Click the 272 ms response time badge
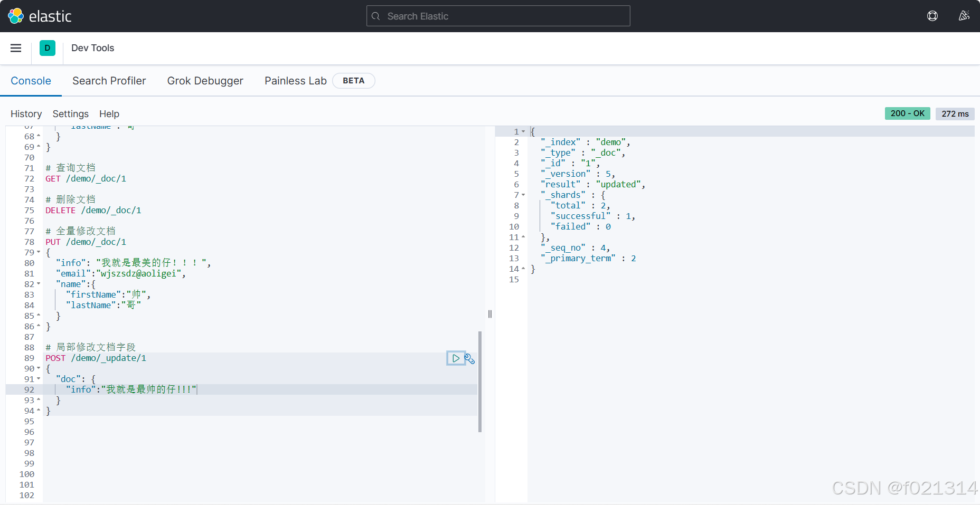This screenshot has height=505, width=980. tap(955, 113)
